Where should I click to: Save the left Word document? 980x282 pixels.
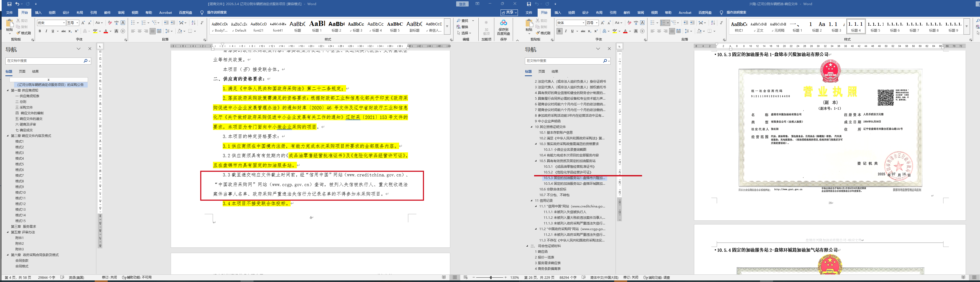[9, 4]
